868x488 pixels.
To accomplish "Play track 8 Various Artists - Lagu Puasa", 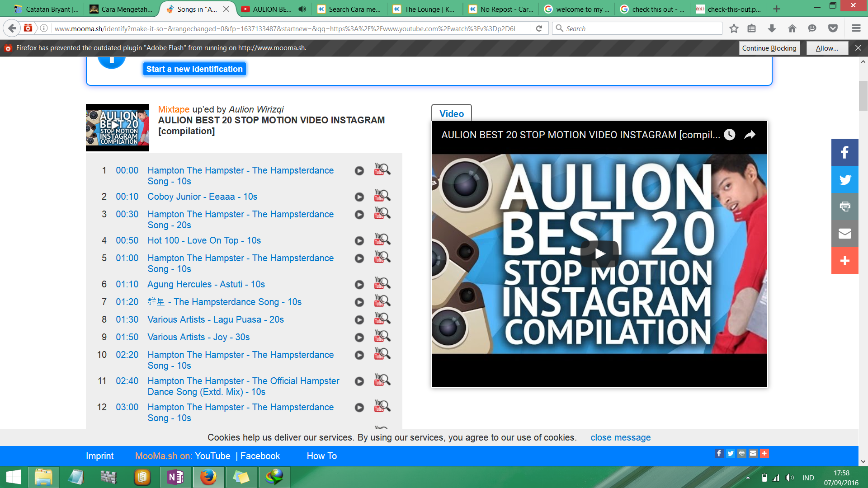I will click(x=359, y=320).
